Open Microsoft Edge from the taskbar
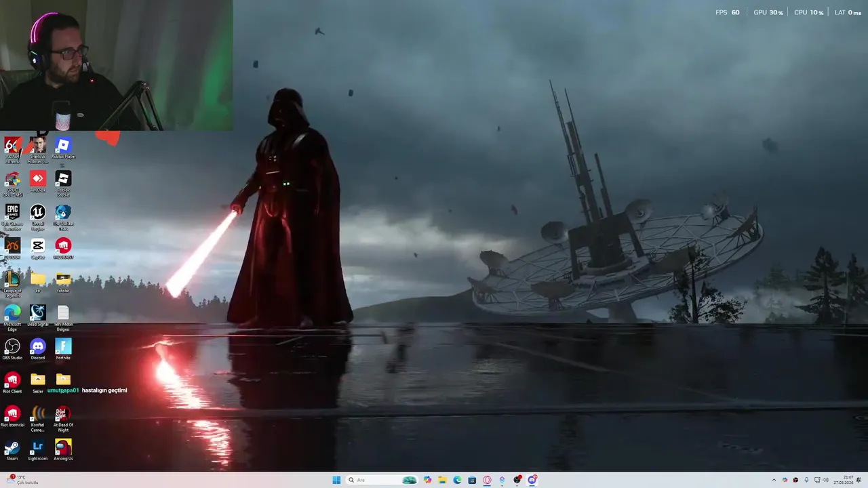The width and height of the screenshot is (868, 488). pyautogui.click(x=457, y=480)
